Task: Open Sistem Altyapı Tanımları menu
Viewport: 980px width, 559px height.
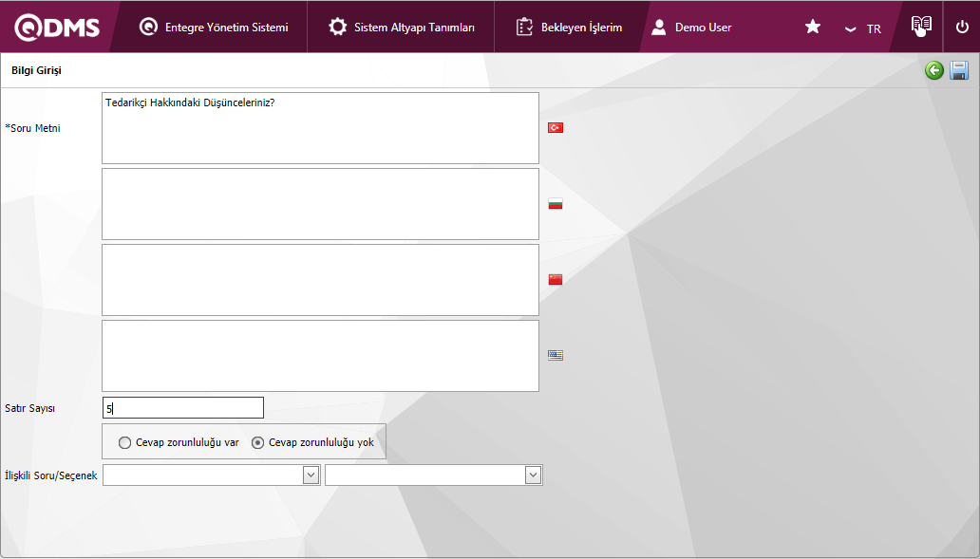Action: 402,28
